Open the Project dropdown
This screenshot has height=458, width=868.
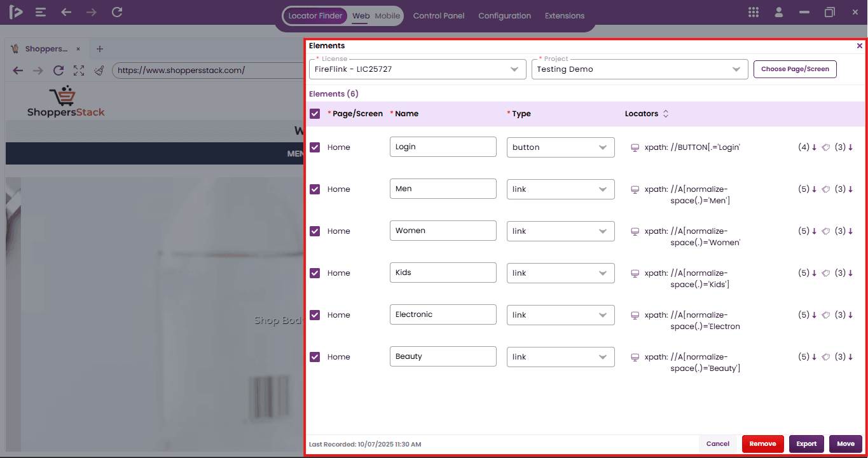point(640,69)
